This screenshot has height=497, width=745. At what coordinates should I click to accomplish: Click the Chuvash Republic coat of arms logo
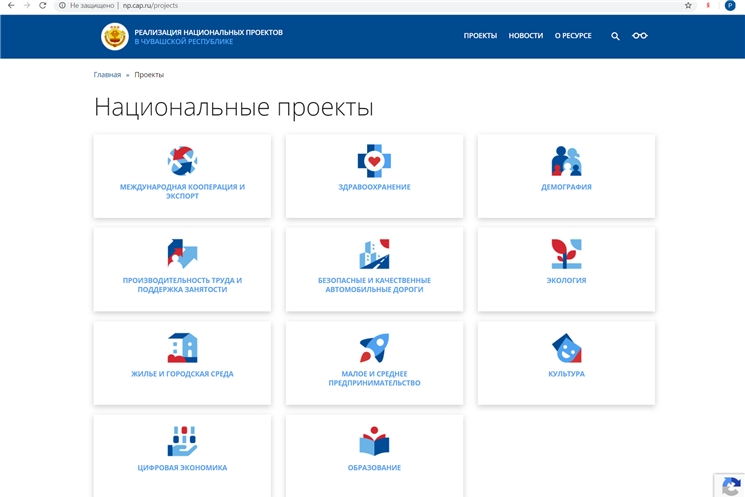pos(115,36)
